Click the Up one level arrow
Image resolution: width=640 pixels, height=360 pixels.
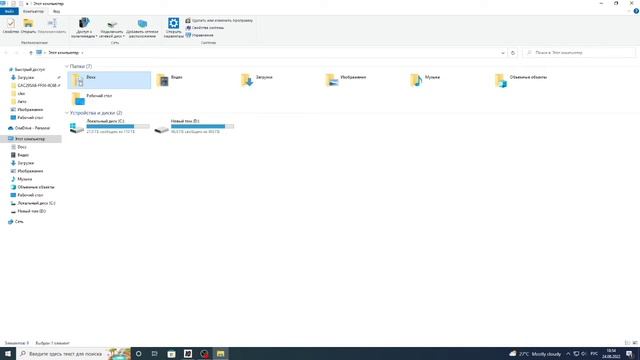click(31, 53)
